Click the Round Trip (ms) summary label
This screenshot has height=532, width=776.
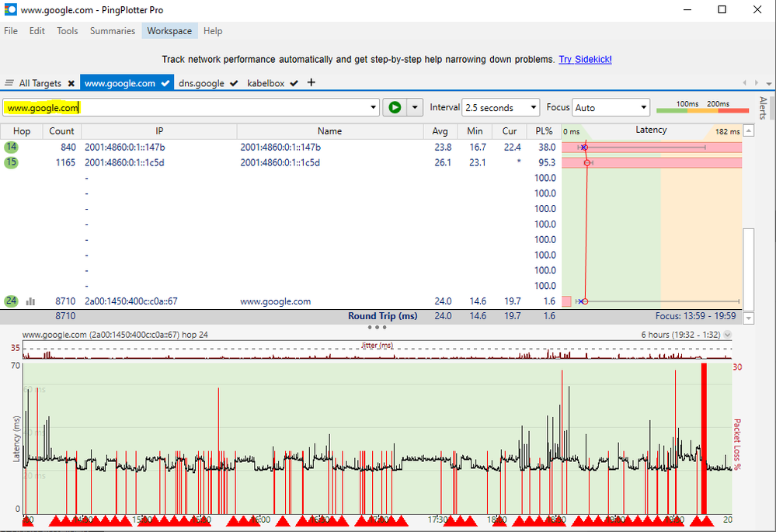coord(382,316)
